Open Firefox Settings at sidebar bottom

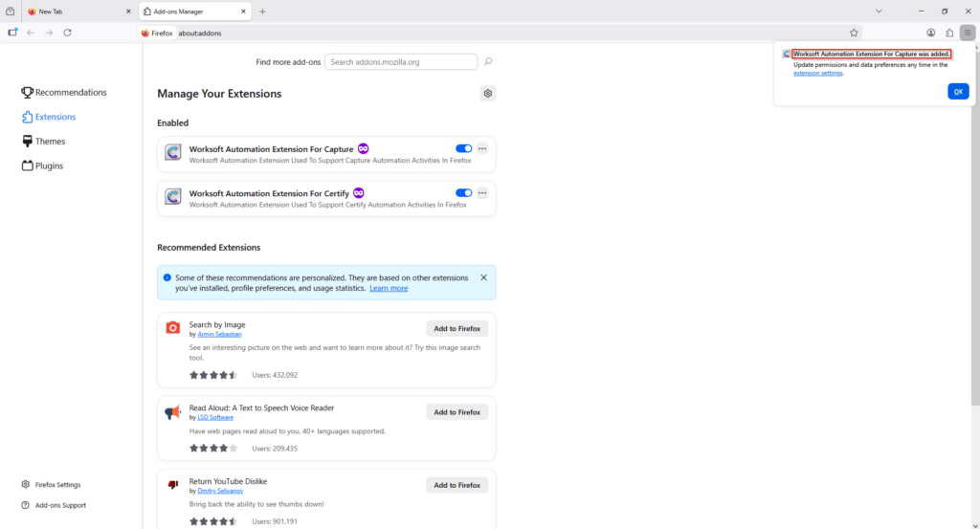click(52, 485)
